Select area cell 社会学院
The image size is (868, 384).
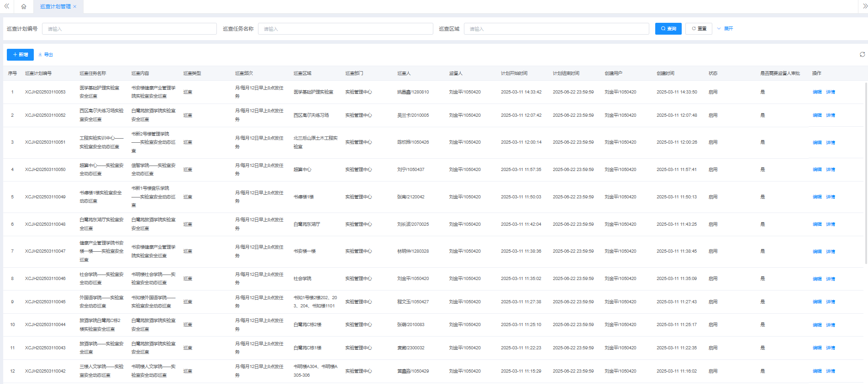(302, 279)
